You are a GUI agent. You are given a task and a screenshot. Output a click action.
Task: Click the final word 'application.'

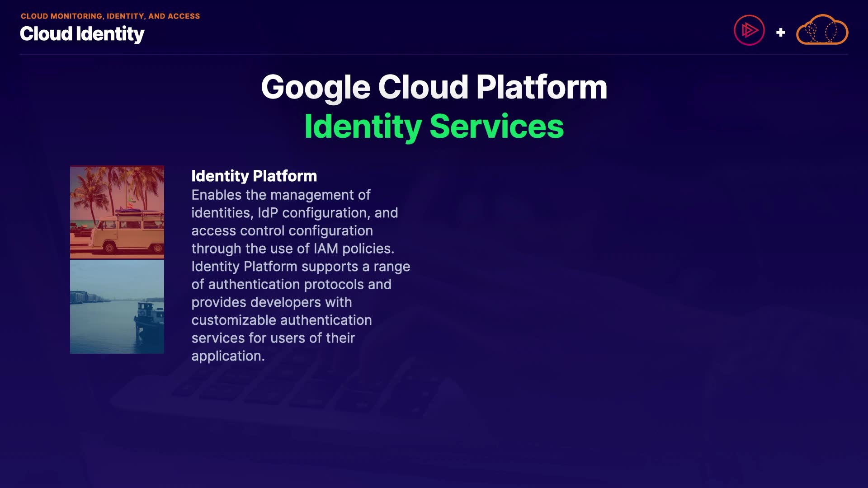tap(228, 356)
